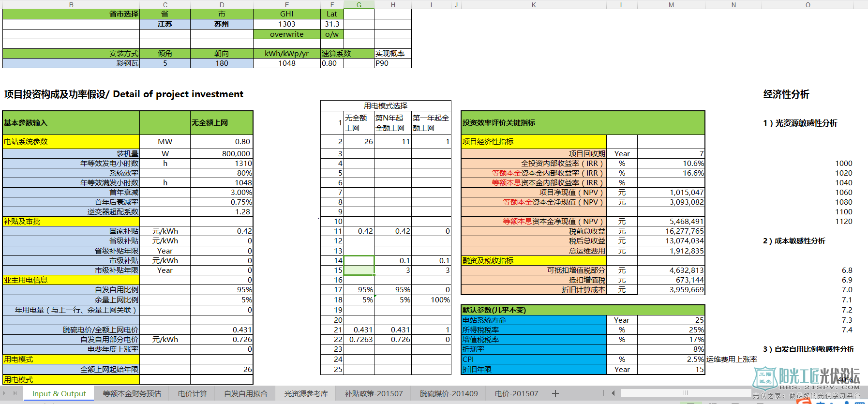The image size is (868, 404).
Task: Click the 逆变器超配系数 value 1.28
Action: tap(222, 212)
